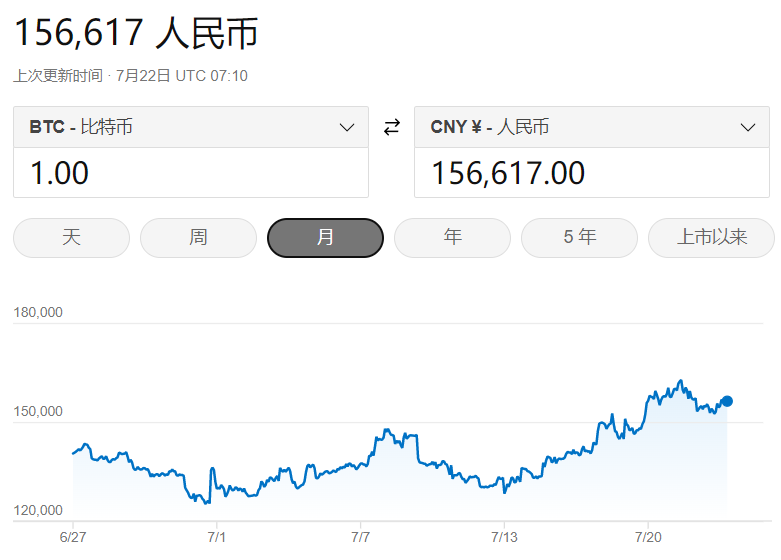Switch chart range to 天 (day)
Image resolution: width=781 pixels, height=560 pixels.
coord(71,237)
